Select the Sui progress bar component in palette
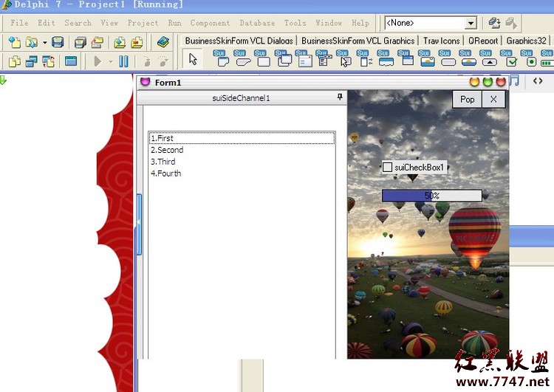554x392 pixels. 547,58
